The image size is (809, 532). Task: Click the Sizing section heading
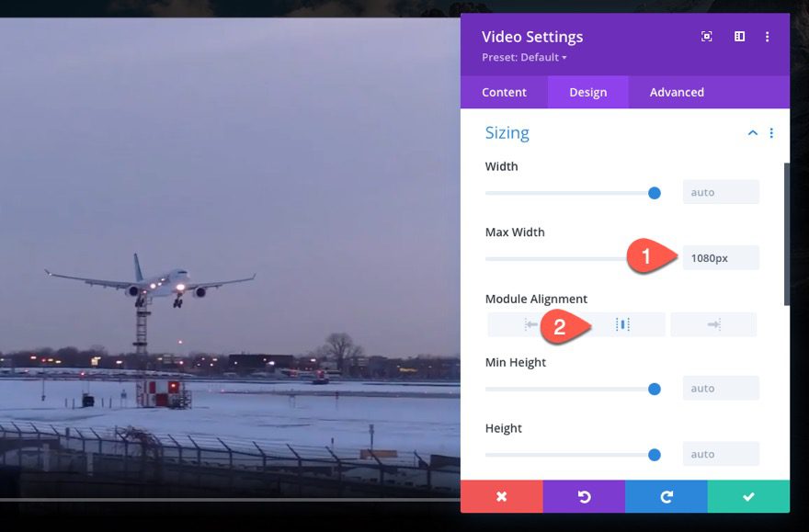pos(507,132)
